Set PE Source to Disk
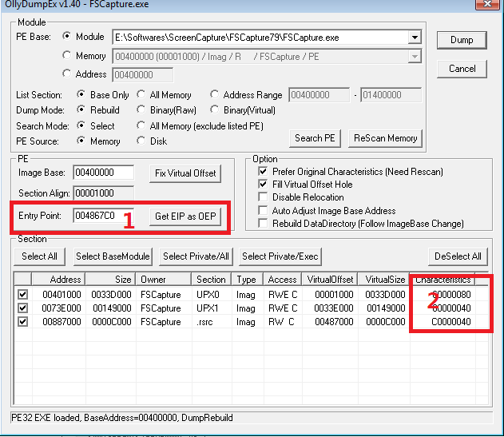Viewport: 504px width, 437px height. pos(141,141)
